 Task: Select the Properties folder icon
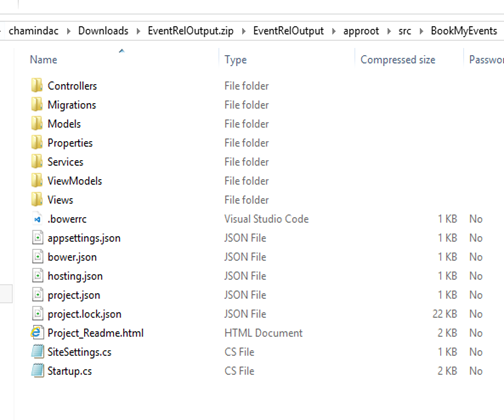pos(37,143)
